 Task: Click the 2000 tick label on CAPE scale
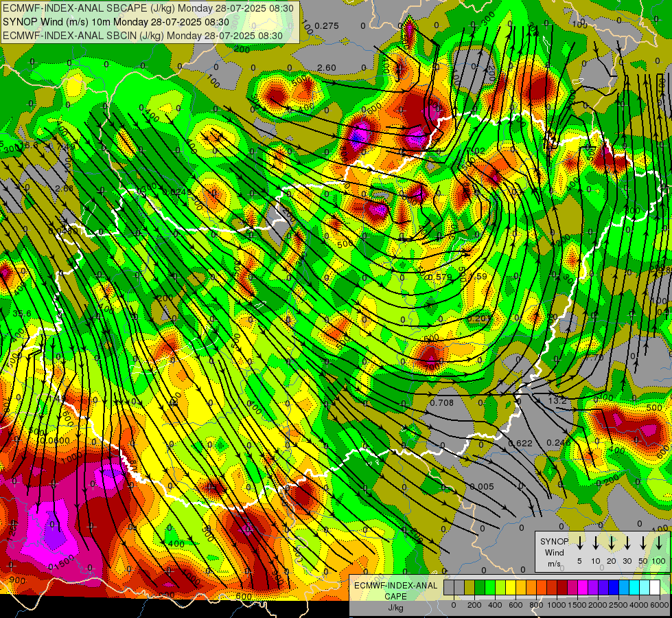pos(597,605)
